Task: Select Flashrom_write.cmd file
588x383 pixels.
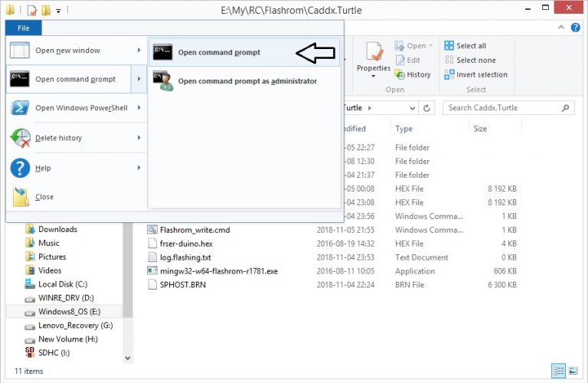Action: pos(194,230)
